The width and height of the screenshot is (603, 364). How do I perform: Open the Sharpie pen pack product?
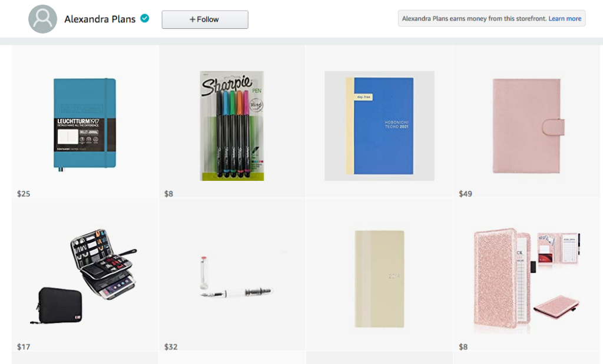pos(232,126)
